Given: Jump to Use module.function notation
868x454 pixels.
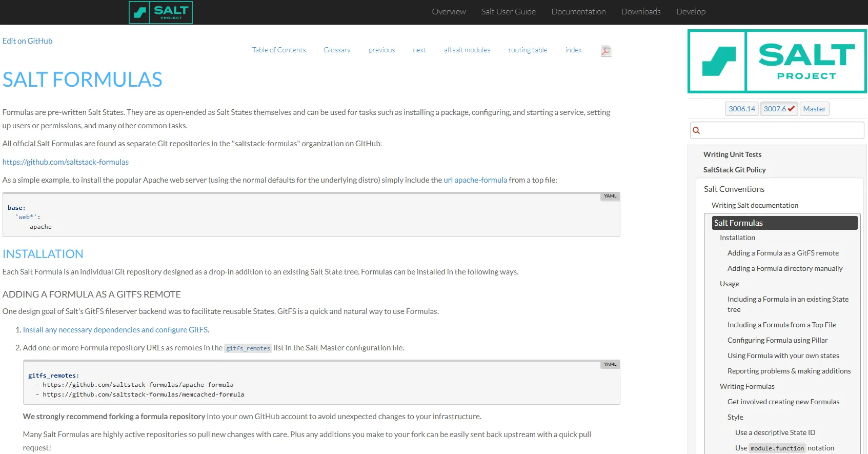Looking at the screenshot, I should (x=784, y=448).
